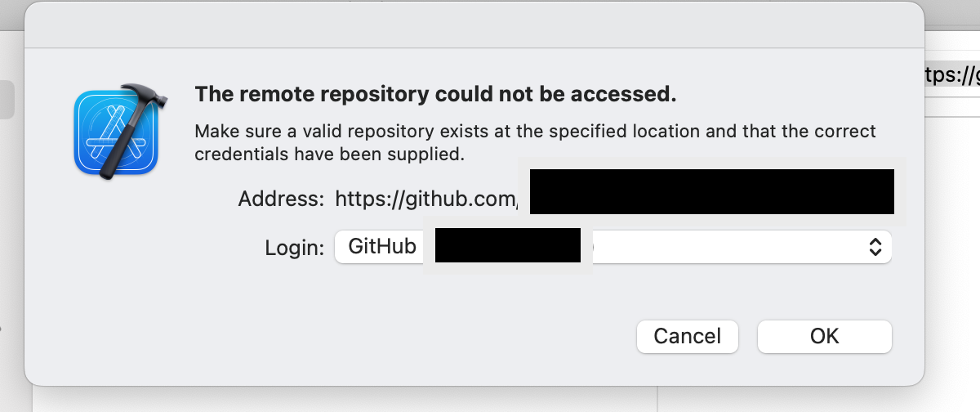
Task: Click the dialog's top title bar
Action: pos(474,25)
